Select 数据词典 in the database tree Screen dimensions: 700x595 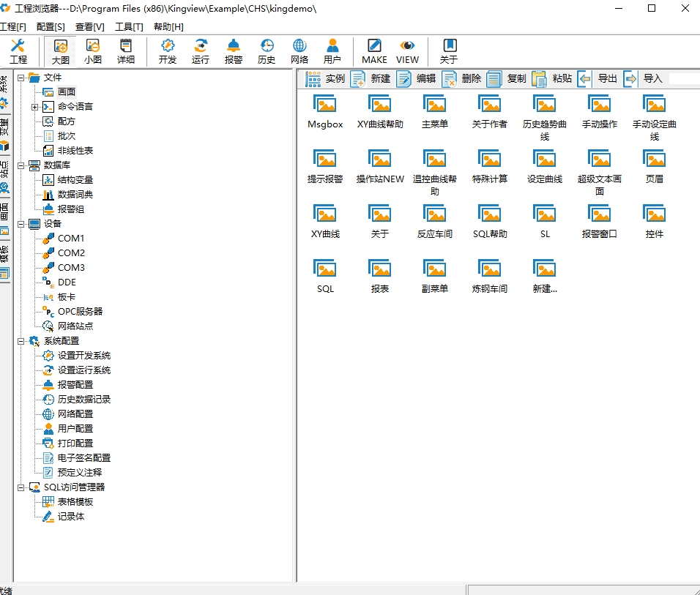[x=75, y=195]
